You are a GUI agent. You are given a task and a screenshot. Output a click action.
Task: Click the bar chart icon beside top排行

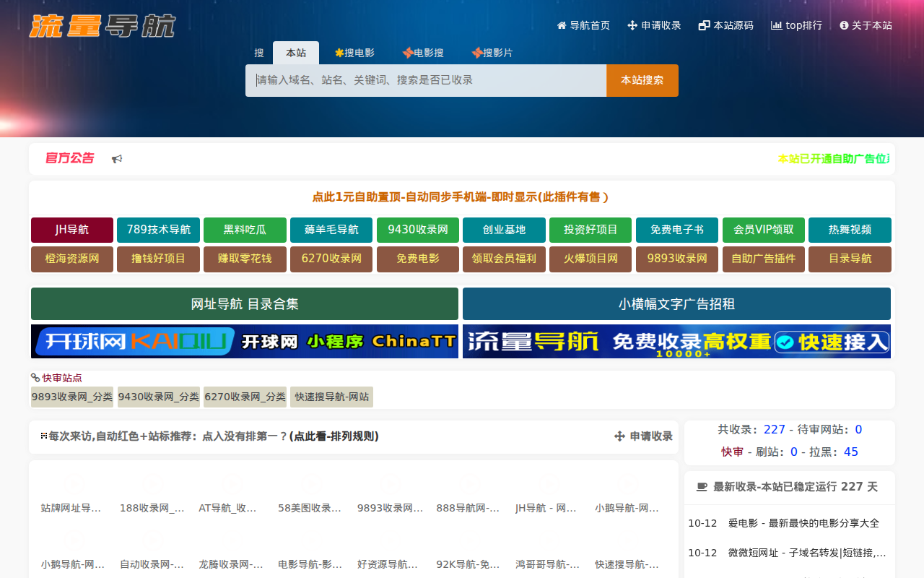[x=777, y=25]
